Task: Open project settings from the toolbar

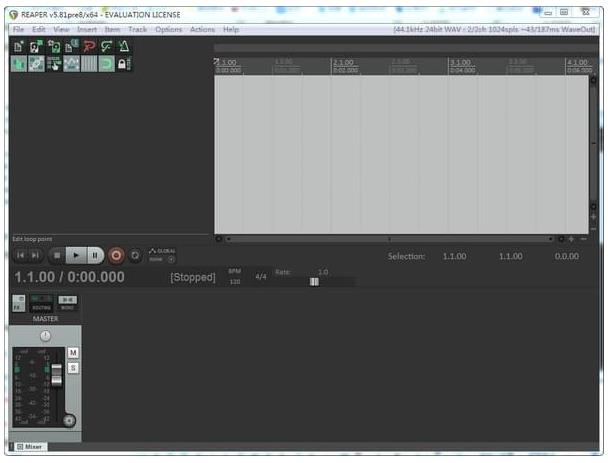Action: (71, 47)
